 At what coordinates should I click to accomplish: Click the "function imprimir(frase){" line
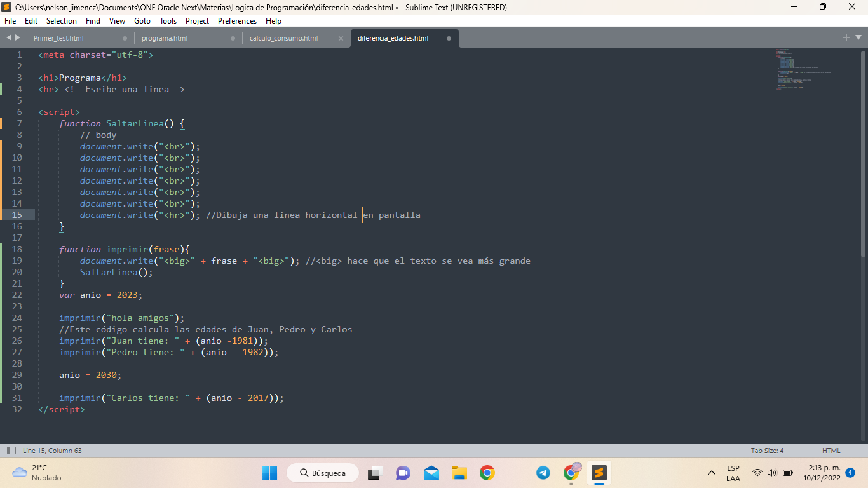coord(125,249)
